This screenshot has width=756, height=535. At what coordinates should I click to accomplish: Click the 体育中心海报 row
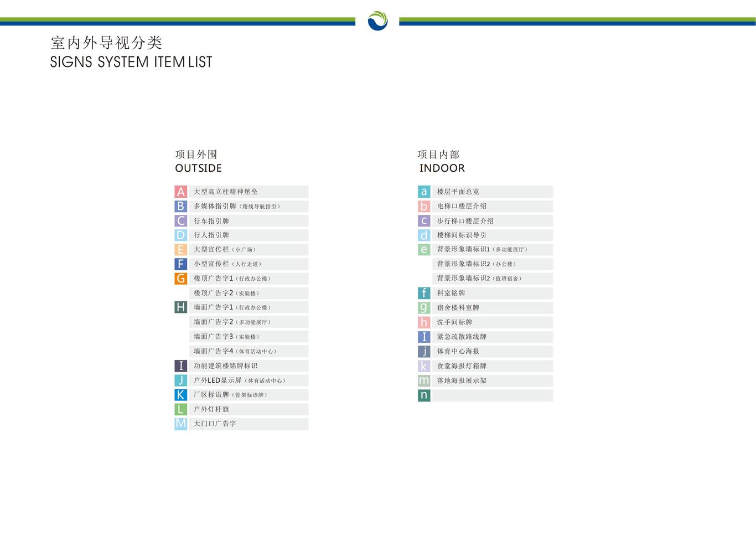493,351
